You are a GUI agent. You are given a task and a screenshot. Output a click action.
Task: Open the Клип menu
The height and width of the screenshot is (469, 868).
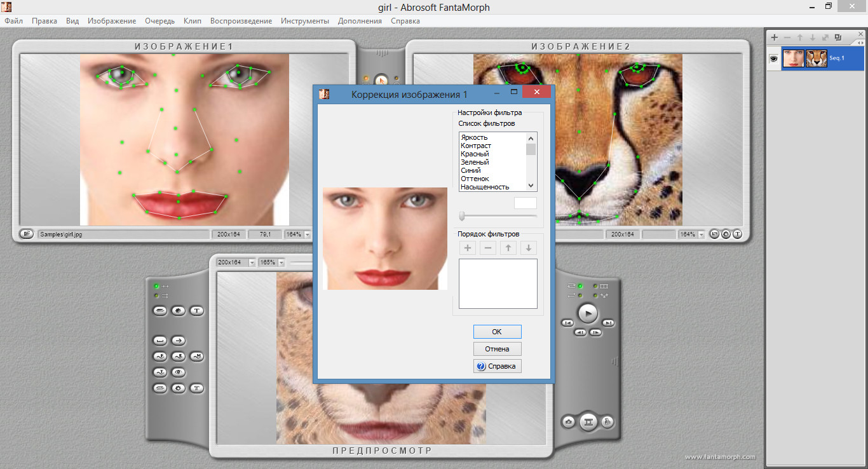click(x=192, y=21)
